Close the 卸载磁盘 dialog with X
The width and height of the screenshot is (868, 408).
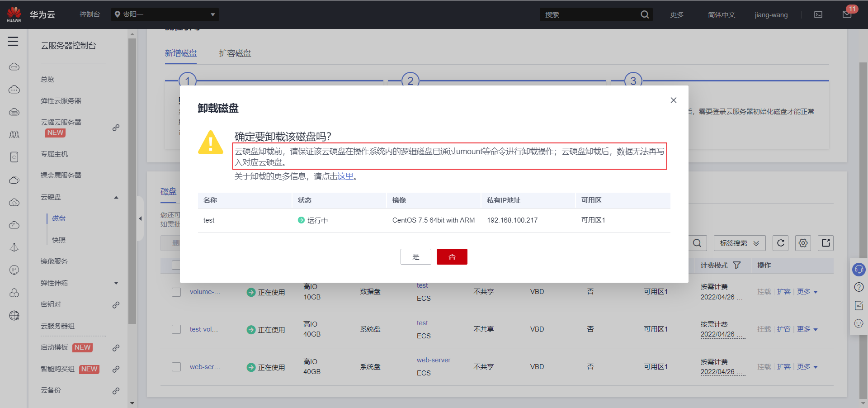[x=674, y=100]
